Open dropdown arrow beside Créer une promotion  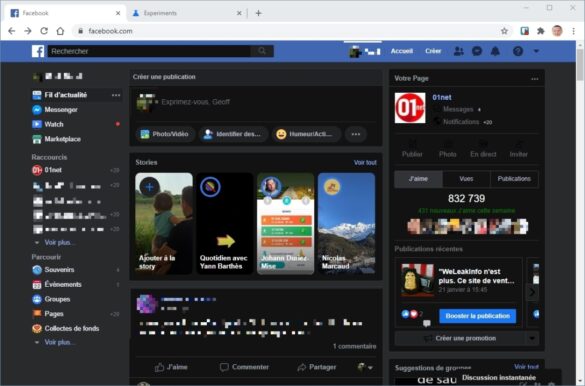coord(532,338)
